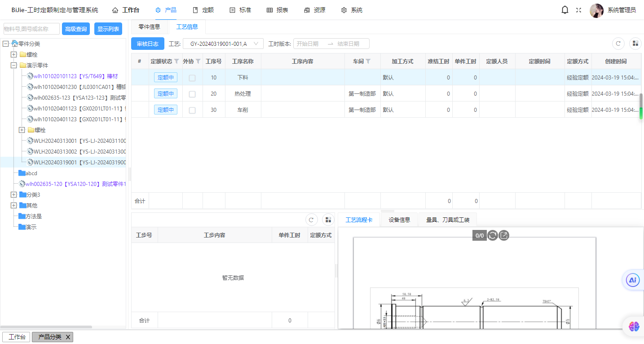Refresh the 工步 step table
Screen dimensions: 644x344
point(312,220)
